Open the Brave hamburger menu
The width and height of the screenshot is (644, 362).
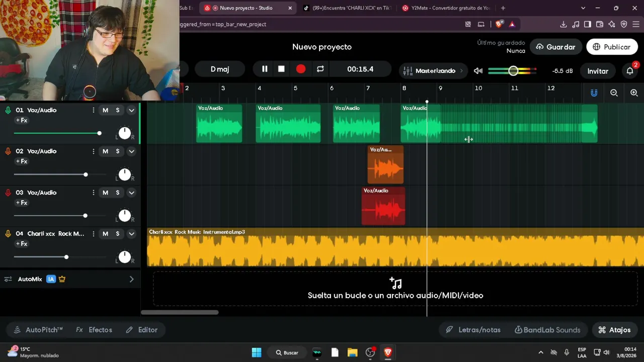[x=635, y=24]
